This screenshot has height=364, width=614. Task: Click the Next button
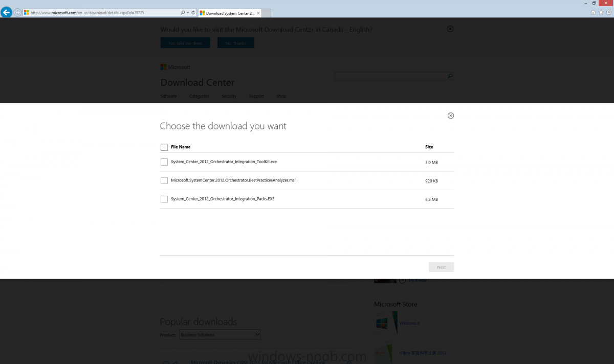point(442,267)
